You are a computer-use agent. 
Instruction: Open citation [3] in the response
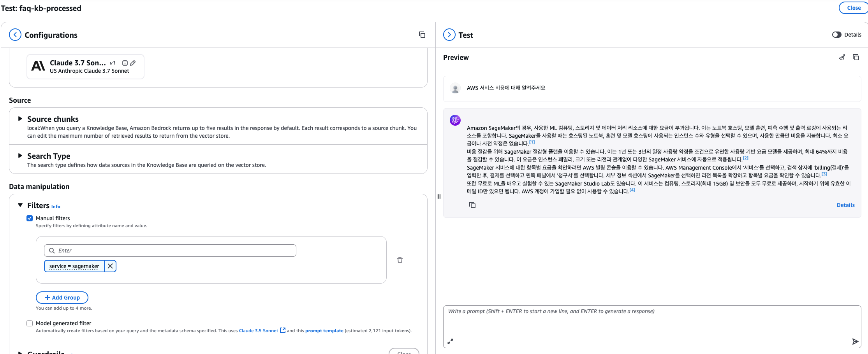click(x=824, y=174)
